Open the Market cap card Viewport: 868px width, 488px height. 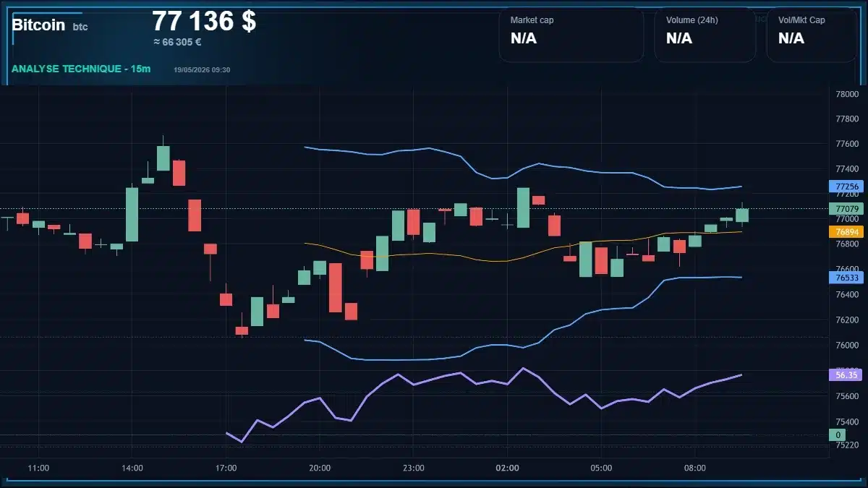click(571, 35)
